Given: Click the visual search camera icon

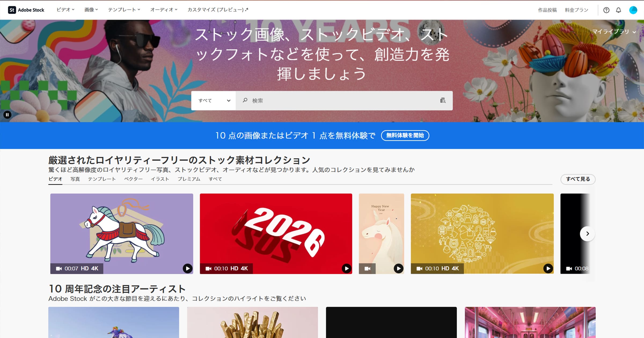Looking at the screenshot, I should [443, 101].
